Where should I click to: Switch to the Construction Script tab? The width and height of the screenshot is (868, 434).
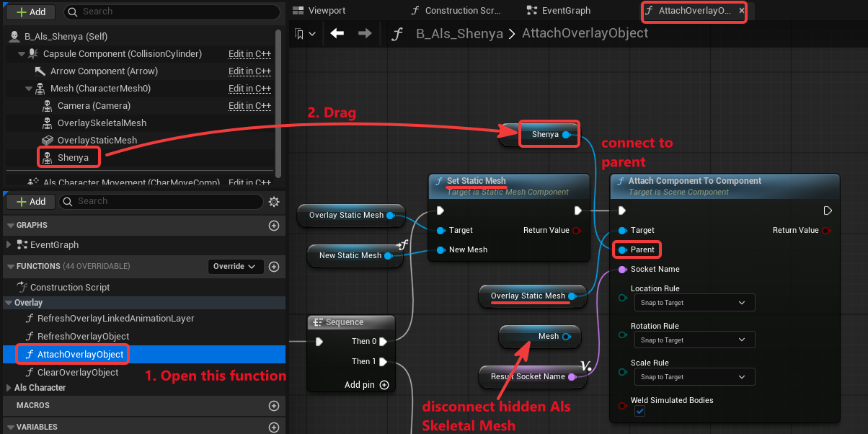point(456,11)
